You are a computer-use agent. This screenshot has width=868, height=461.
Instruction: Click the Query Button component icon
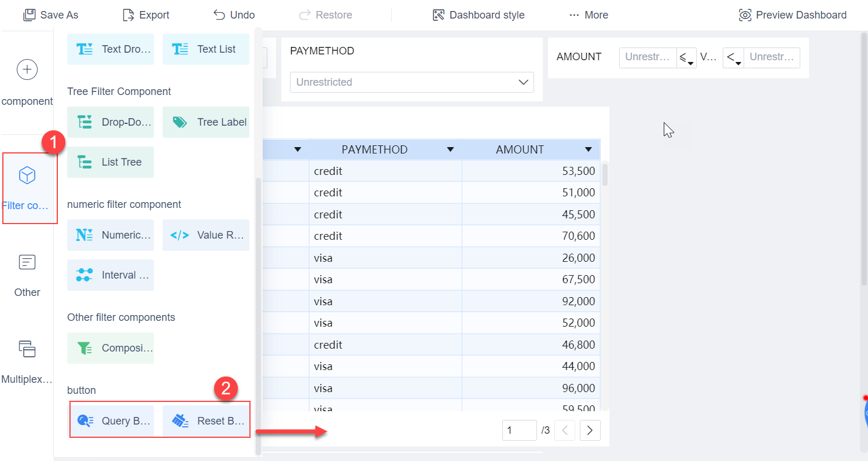click(x=86, y=421)
